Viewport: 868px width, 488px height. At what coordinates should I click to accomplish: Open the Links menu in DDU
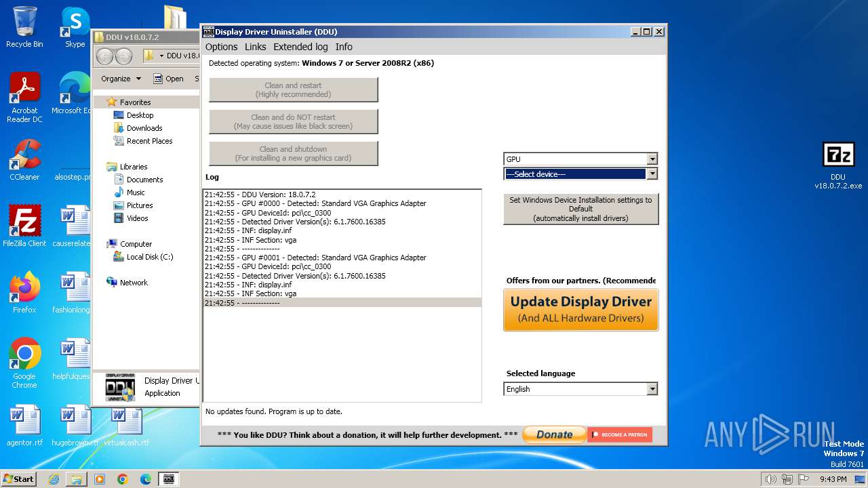[x=255, y=47]
